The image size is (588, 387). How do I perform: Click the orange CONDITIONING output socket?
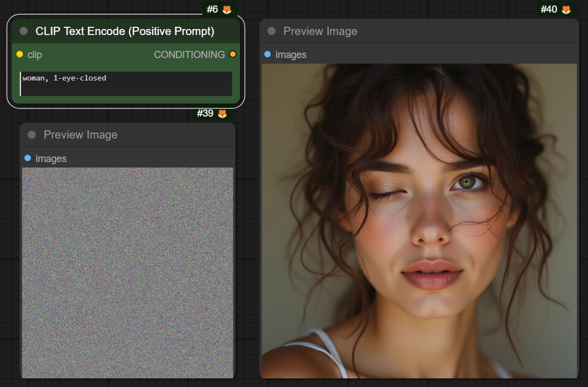[x=233, y=54]
